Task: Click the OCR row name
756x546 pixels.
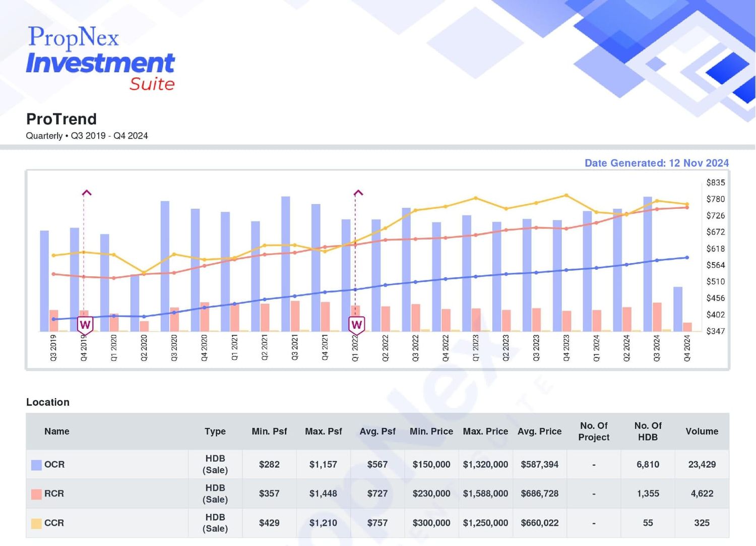Action: [x=54, y=464]
